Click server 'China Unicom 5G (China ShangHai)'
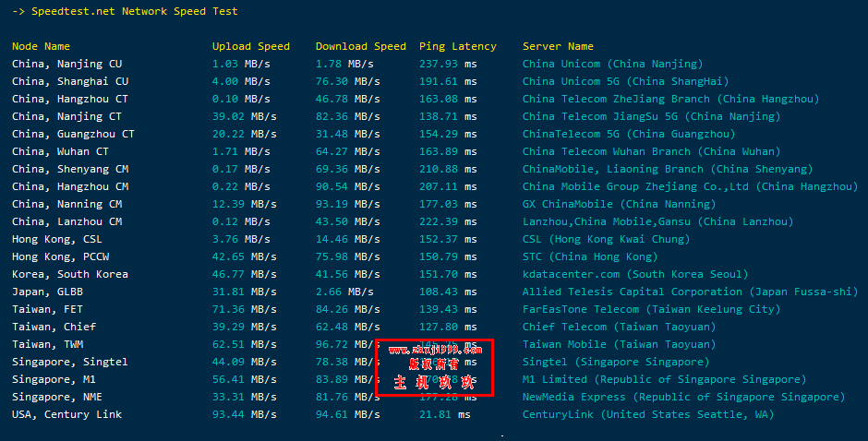 [626, 82]
